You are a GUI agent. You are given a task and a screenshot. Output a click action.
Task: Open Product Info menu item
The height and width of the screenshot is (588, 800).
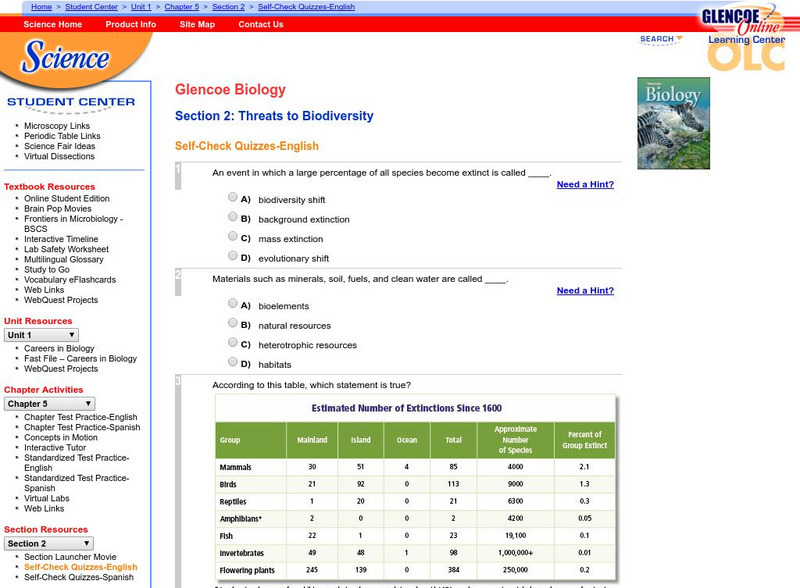tap(131, 24)
